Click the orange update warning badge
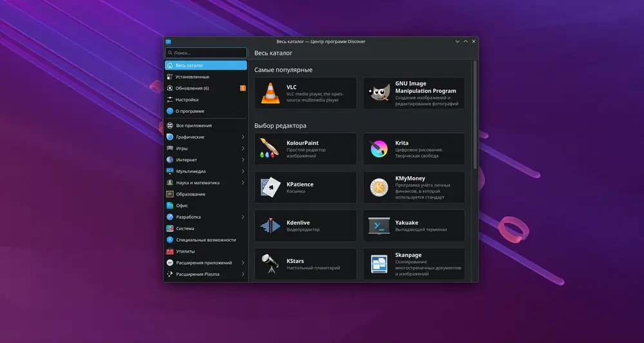This screenshot has height=343, width=644. click(243, 88)
